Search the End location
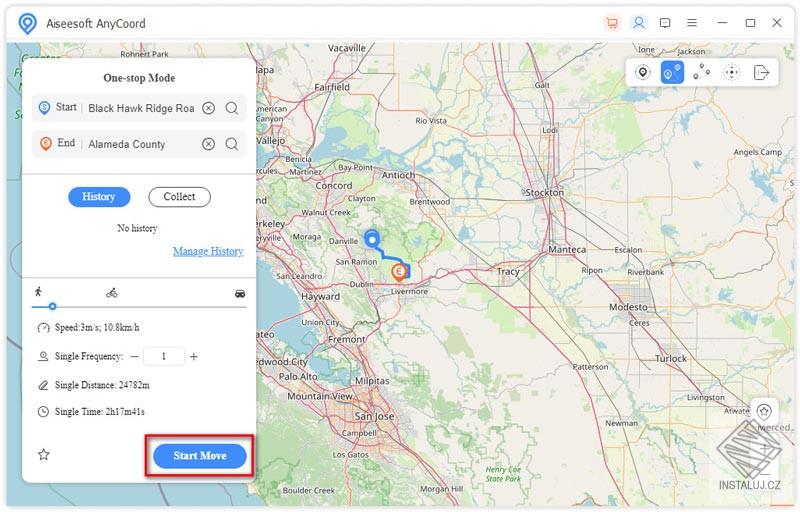Screen dimensions: 800x512 (232, 144)
